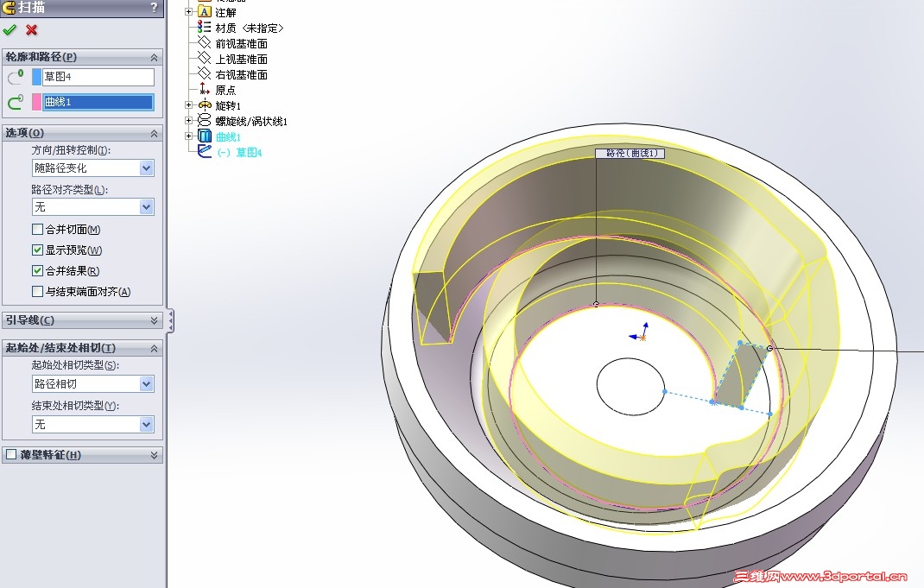This screenshot has width=924, height=588.
Task: Click the sweep feature icon in panel title
Action: point(9,7)
